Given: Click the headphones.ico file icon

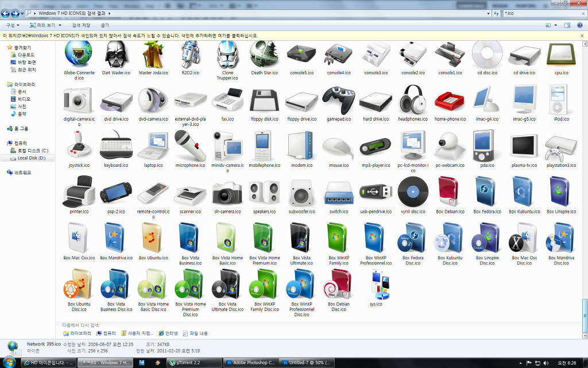Looking at the screenshot, I should click(413, 99).
